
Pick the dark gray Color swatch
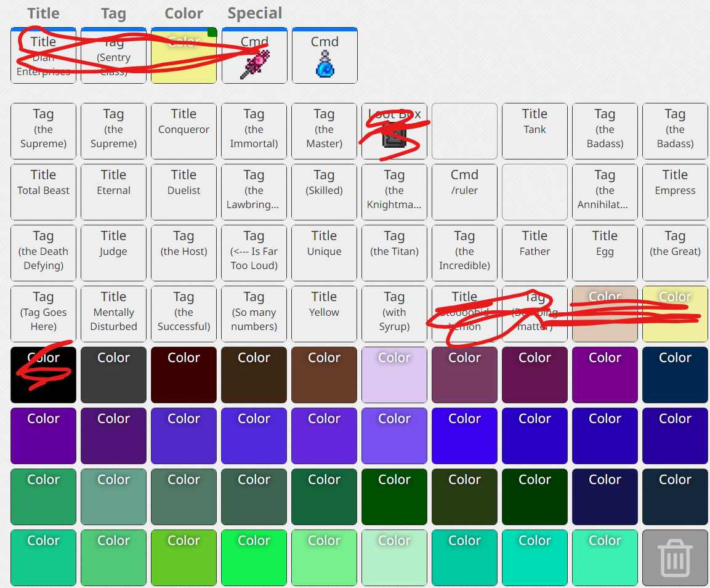(x=114, y=375)
